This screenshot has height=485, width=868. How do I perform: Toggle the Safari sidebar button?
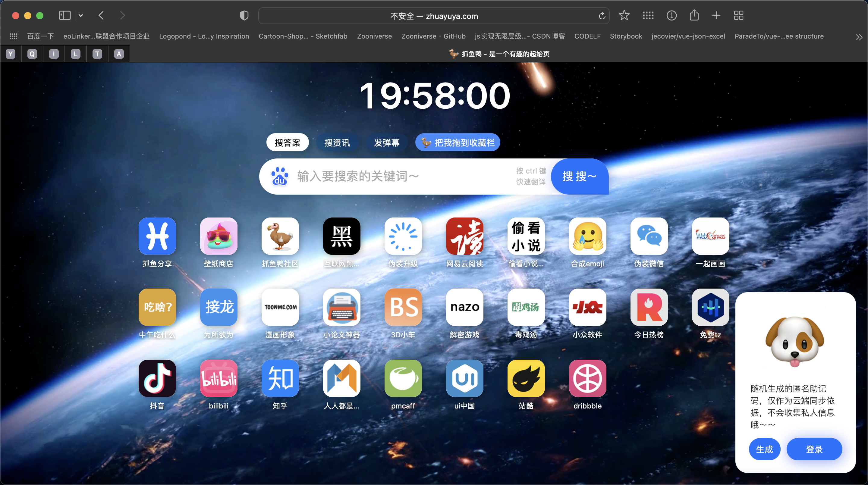point(64,15)
